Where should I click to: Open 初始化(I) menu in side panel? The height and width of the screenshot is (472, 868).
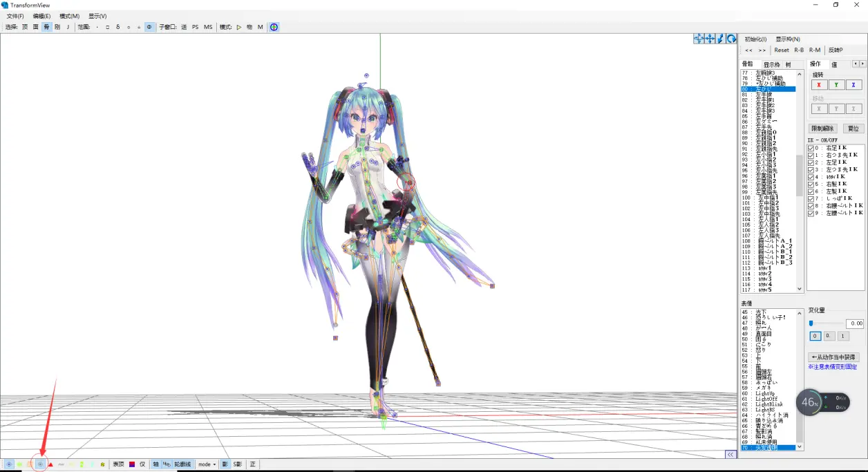click(x=755, y=39)
